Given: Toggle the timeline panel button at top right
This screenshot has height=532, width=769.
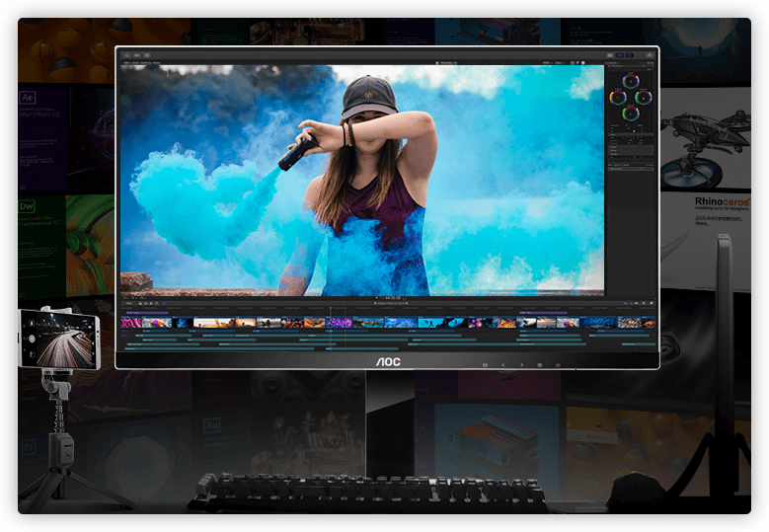Looking at the screenshot, I should pos(620,55).
